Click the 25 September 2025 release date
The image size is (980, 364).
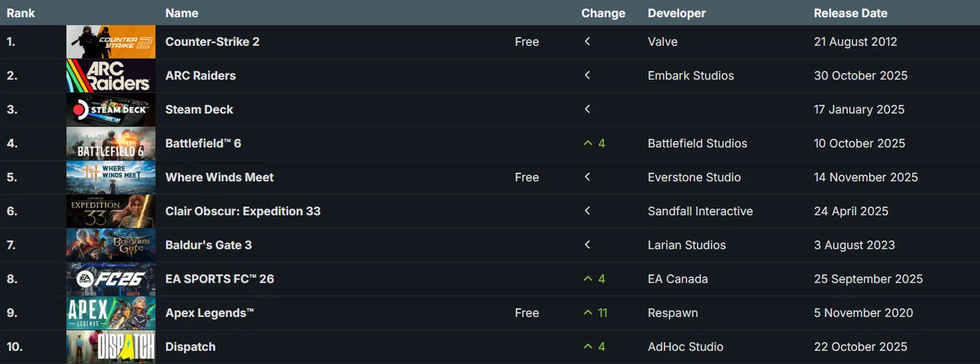point(868,279)
